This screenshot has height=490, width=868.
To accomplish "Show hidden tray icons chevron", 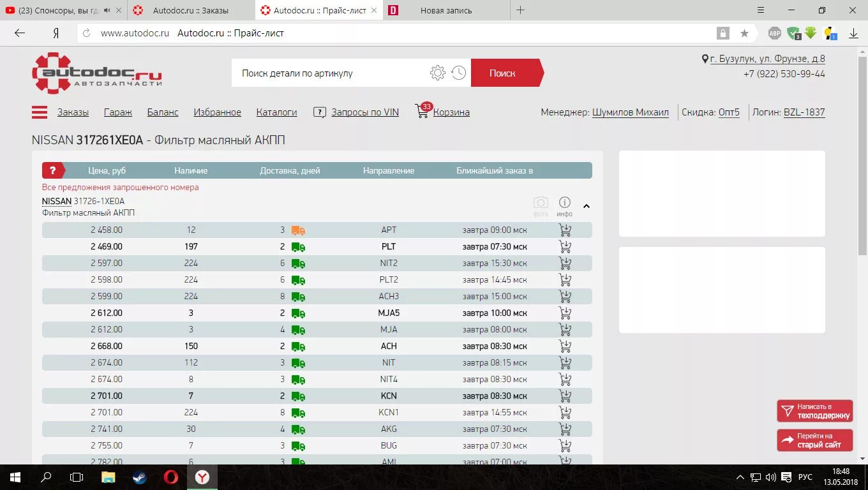I will click(740, 477).
